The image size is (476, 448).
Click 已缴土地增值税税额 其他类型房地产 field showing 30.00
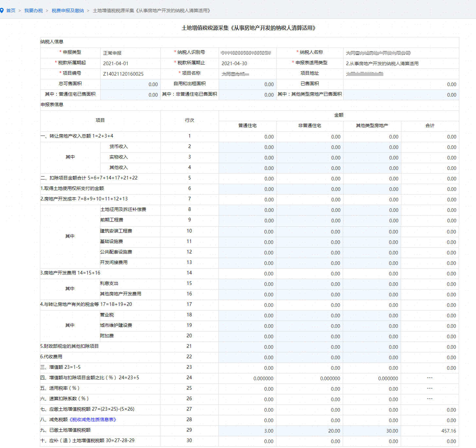point(372,431)
